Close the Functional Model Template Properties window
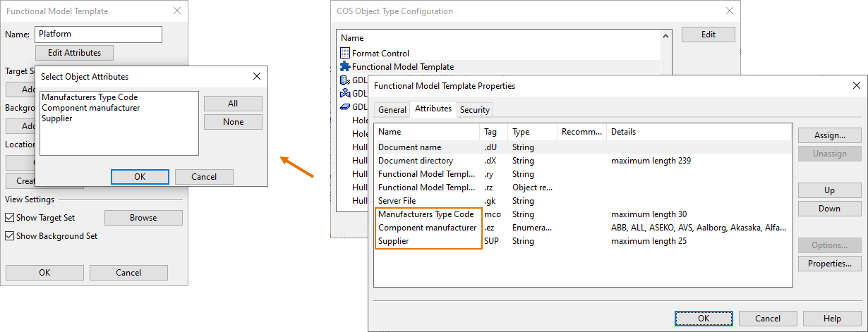 click(856, 85)
